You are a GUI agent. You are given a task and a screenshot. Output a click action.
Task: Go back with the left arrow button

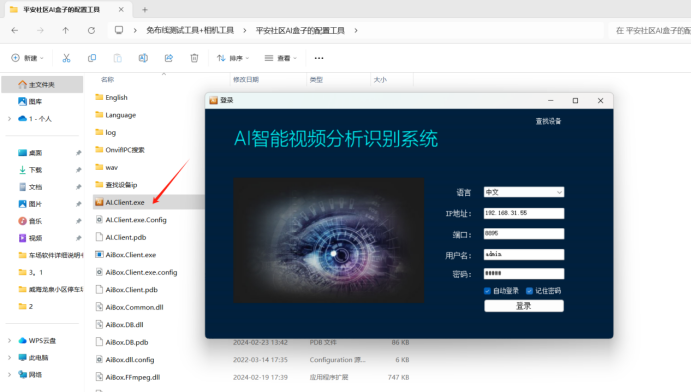point(15,30)
